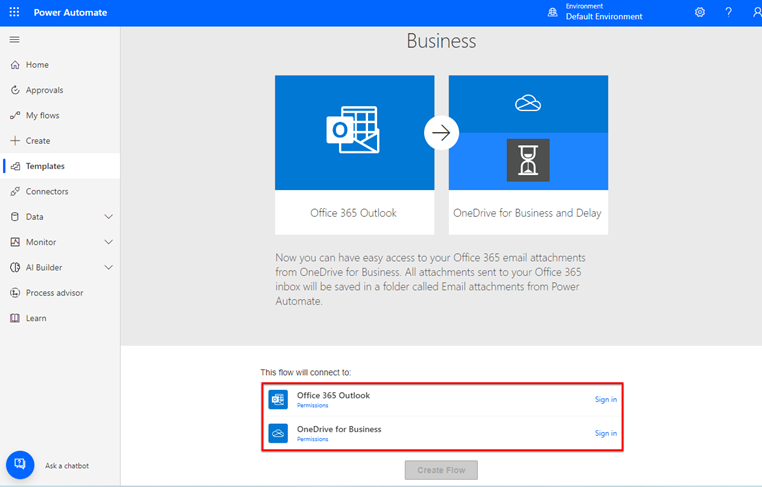Click the Monitor chart icon
762x487 pixels.
[15, 242]
